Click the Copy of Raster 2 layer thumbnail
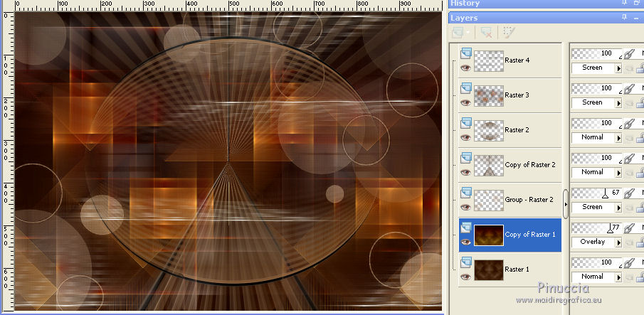The width and height of the screenshot is (644, 315). 489,166
